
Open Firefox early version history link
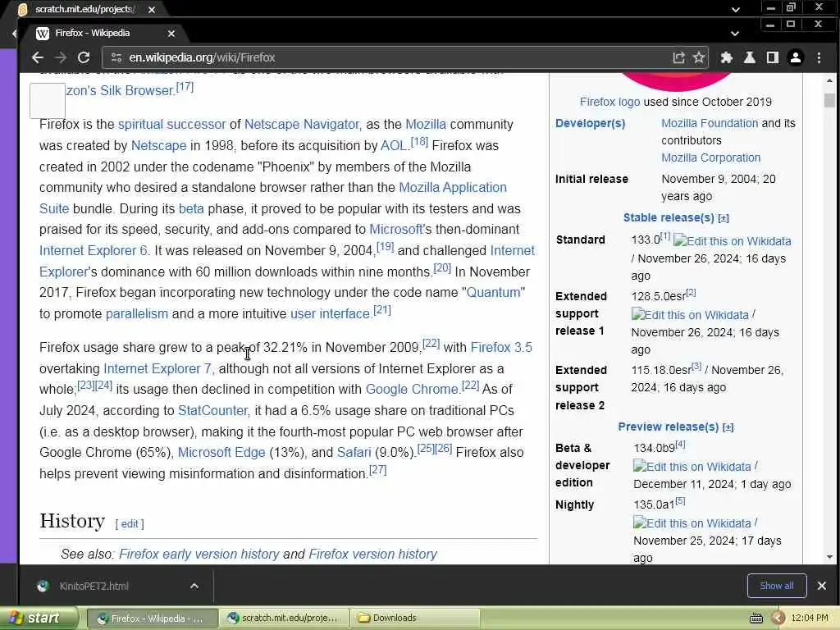point(199,555)
